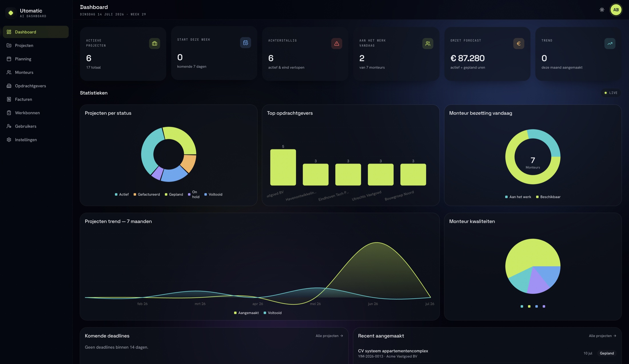Click the purple On hold donut segment
The width and height of the screenshot is (629, 364).
157,173
